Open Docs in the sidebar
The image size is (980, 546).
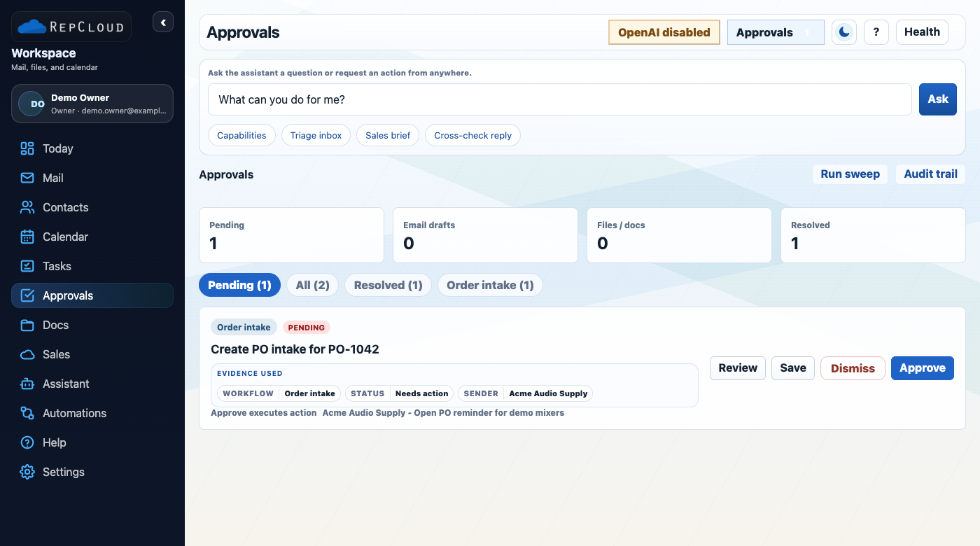(55, 325)
